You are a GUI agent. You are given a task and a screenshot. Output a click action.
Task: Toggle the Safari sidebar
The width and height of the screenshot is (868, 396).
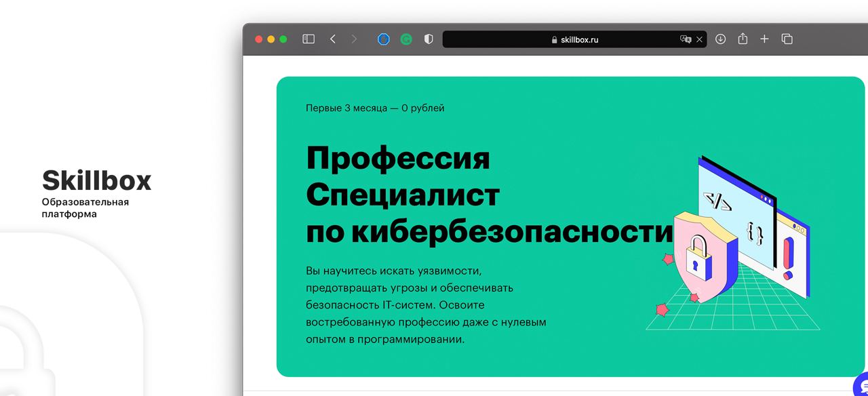coord(309,39)
